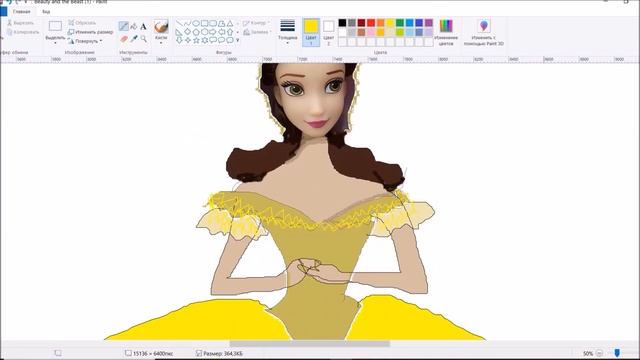Image resolution: width=640 pixels, height=360 pixels.
Task: Click the 50% zoom level text
Action: point(588,353)
